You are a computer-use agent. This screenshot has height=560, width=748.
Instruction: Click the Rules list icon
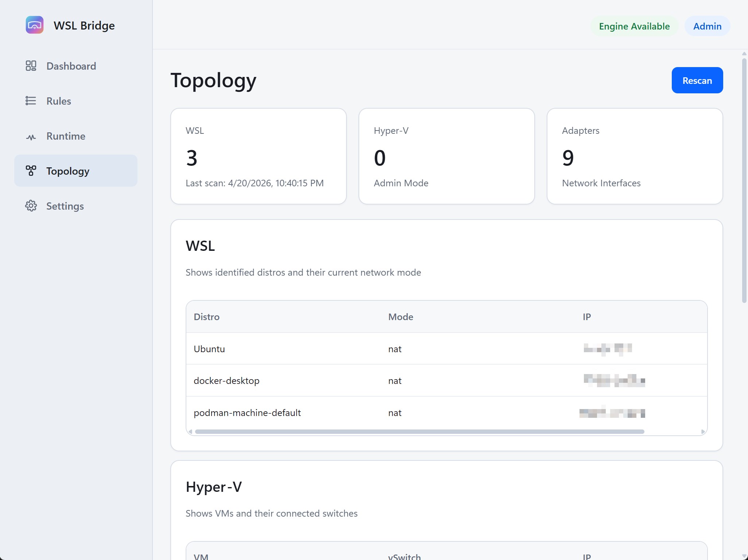31,101
